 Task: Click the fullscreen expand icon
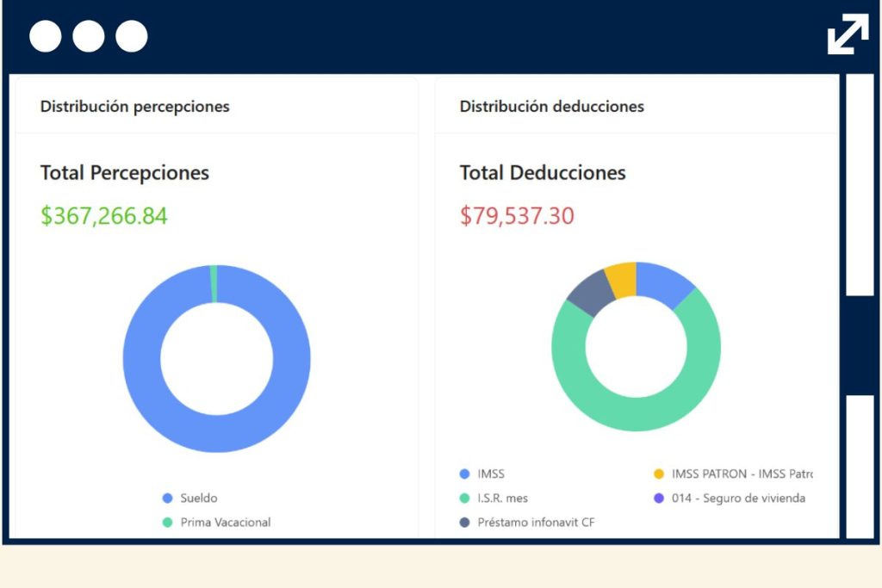[848, 33]
